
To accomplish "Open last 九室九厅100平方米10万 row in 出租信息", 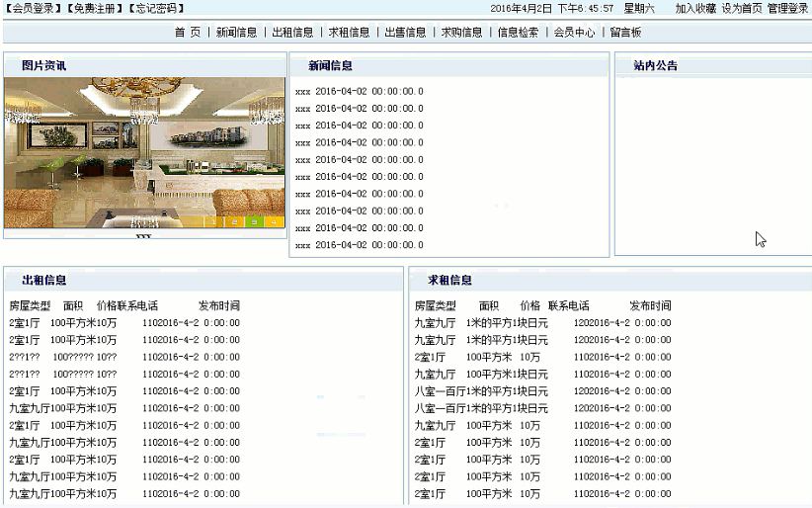I will [124, 494].
